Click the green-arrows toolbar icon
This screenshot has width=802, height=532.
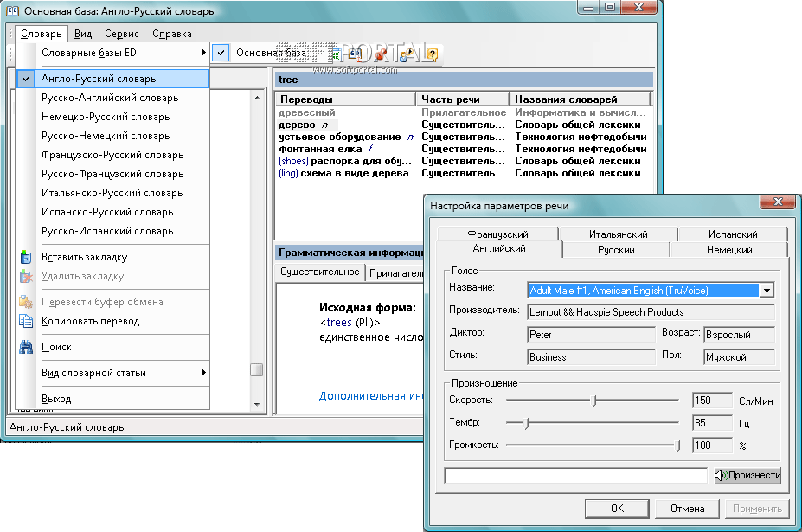[336, 54]
